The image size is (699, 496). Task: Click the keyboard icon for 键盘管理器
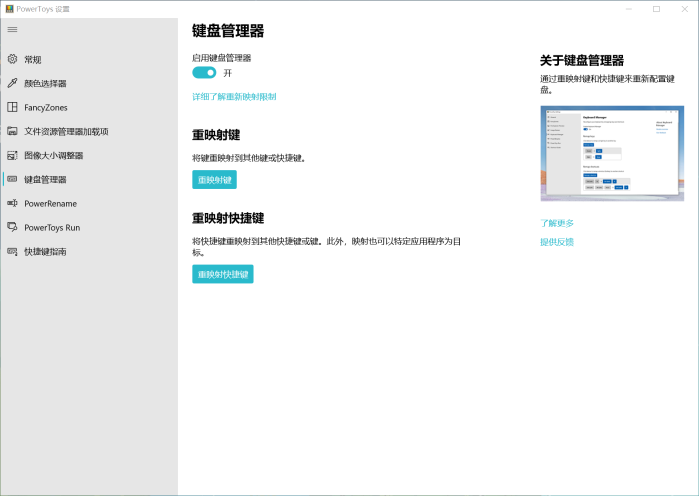(x=12, y=179)
